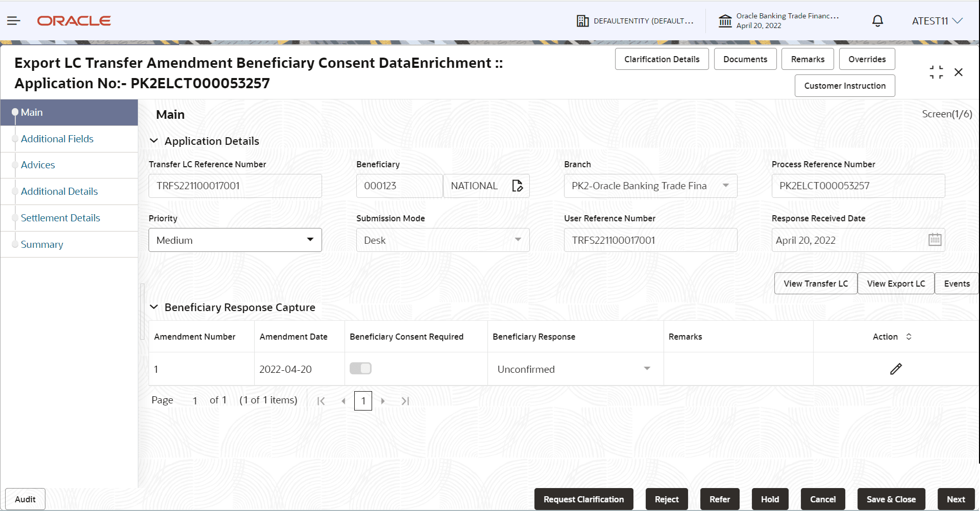Jump to last page using pagination arrow

(406, 401)
